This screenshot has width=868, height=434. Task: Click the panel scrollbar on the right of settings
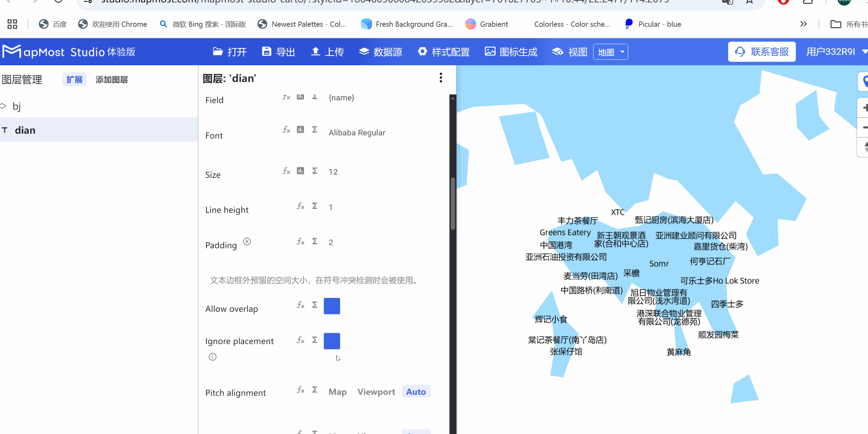click(452, 205)
